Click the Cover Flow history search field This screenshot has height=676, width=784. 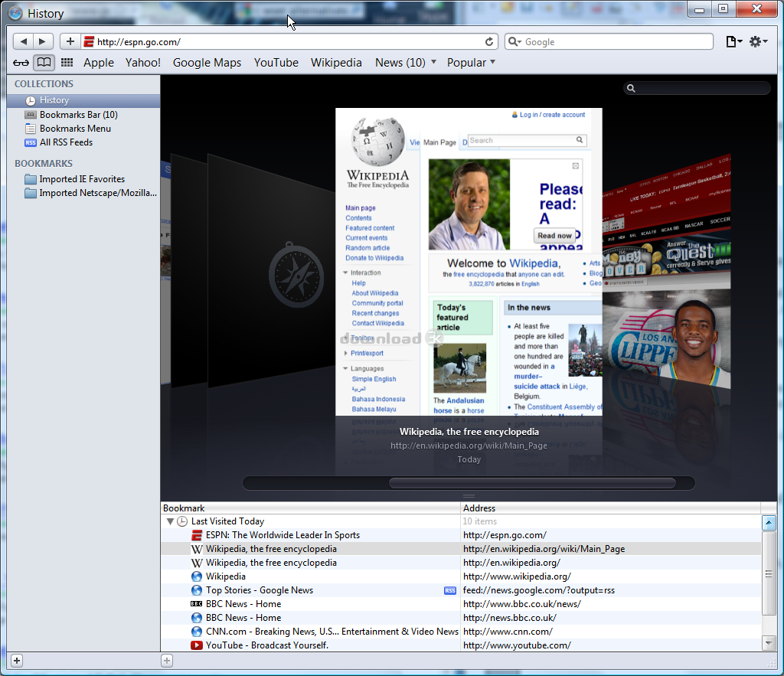tap(697, 88)
